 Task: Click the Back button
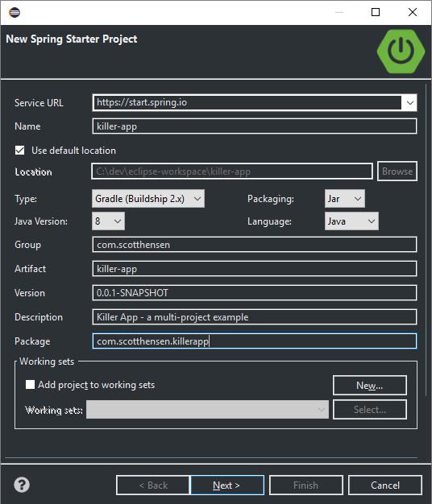(x=153, y=485)
